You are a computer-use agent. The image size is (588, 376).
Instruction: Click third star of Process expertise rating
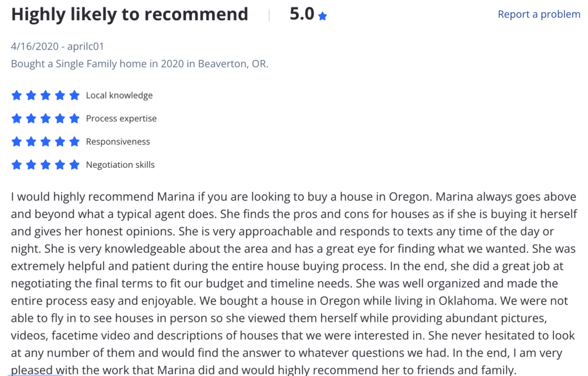click(x=45, y=118)
